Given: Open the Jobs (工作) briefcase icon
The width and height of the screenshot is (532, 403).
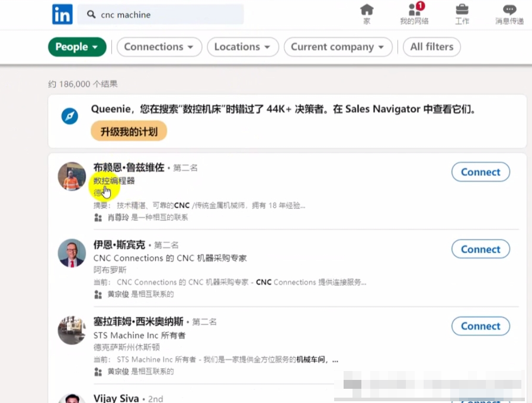Looking at the screenshot, I should coord(462,14).
